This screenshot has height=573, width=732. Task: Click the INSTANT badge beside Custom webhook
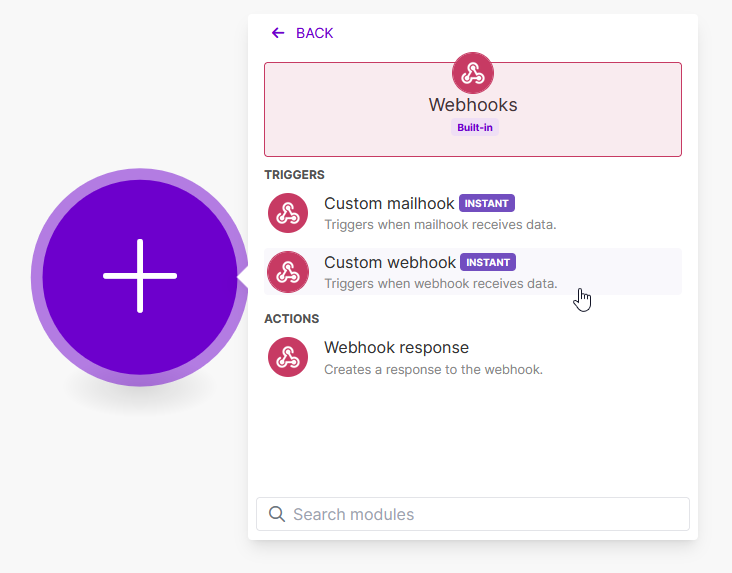[x=488, y=262]
